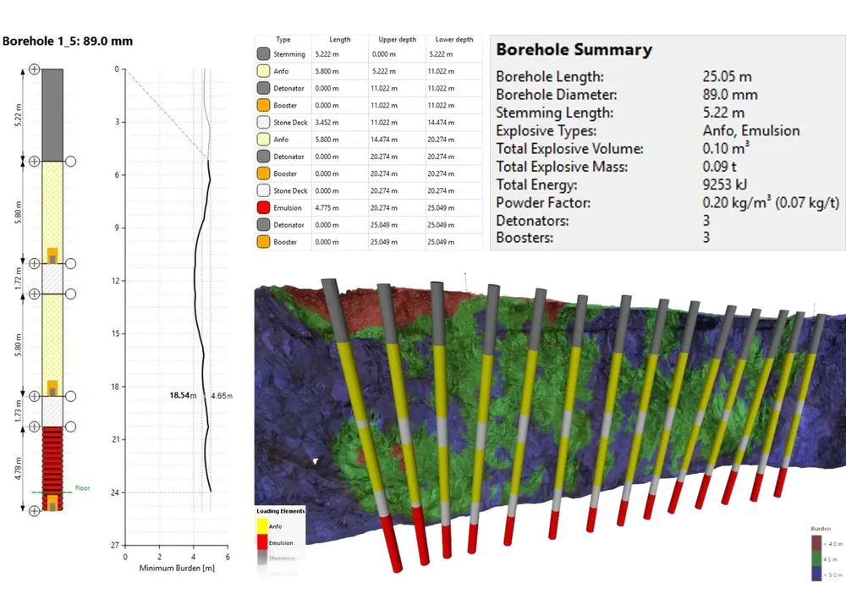Screen dimensions: 846x616
Task: Click plus handle at top of emulsion charge
Action: [x=34, y=426]
